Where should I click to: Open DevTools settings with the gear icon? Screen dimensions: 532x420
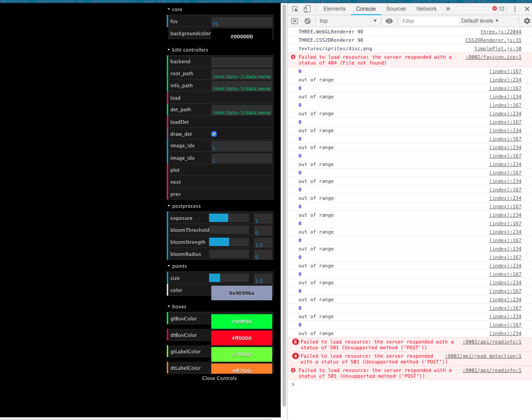(527, 21)
